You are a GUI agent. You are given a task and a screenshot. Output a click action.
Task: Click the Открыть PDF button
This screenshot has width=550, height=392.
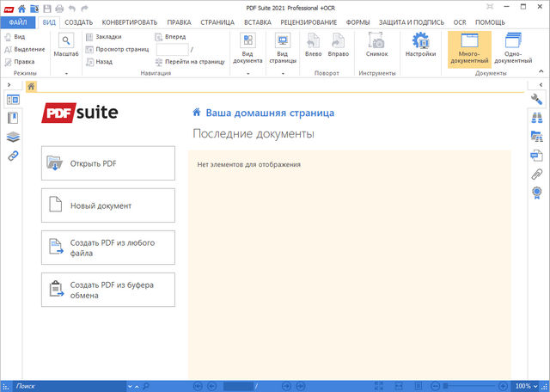point(107,163)
